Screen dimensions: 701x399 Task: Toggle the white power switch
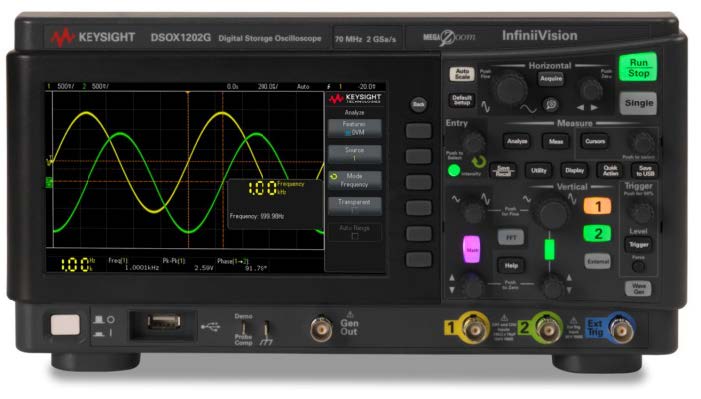pos(65,325)
